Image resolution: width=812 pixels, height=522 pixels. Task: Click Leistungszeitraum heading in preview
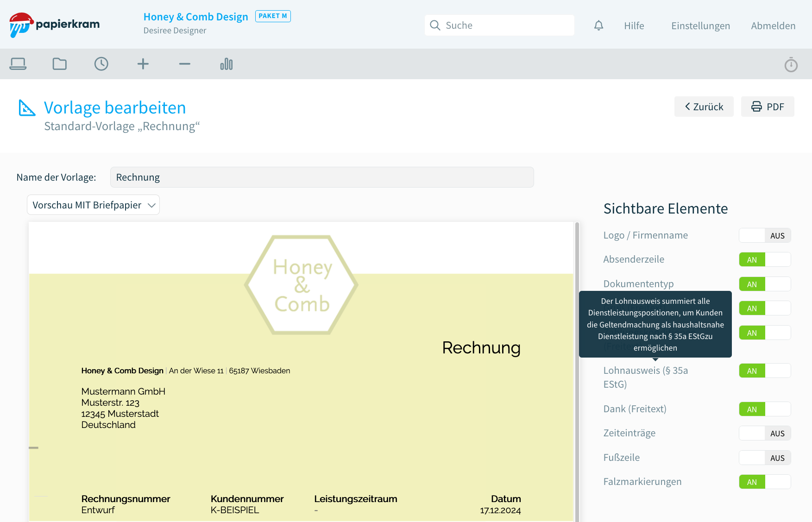click(x=356, y=499)
